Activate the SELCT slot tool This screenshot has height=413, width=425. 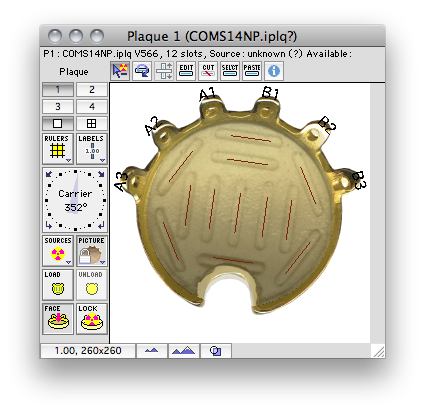tap(230, 71)
